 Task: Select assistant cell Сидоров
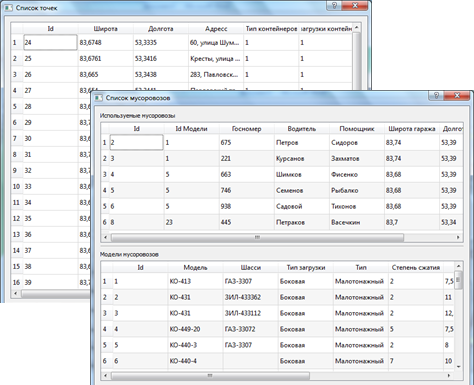(357, 142)
